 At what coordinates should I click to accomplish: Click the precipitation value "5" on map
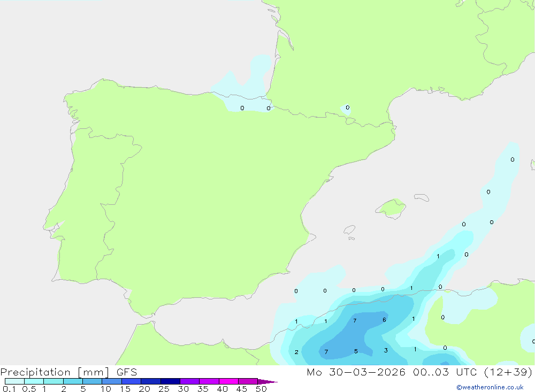[356, 351]
